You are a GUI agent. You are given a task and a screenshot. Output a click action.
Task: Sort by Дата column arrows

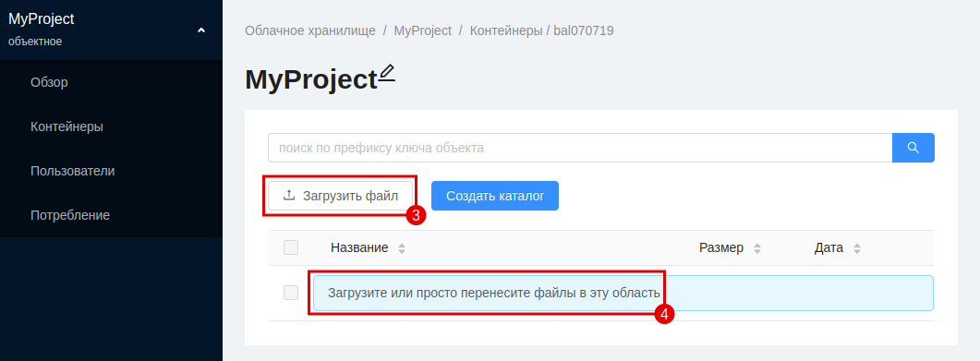(x=857, y=248)
